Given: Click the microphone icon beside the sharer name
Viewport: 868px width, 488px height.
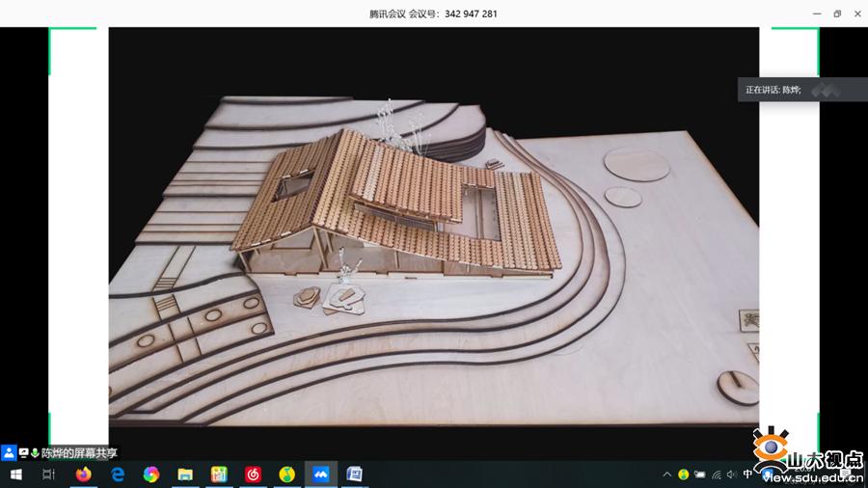Looking at the screenshot, I should pos(35,452).
